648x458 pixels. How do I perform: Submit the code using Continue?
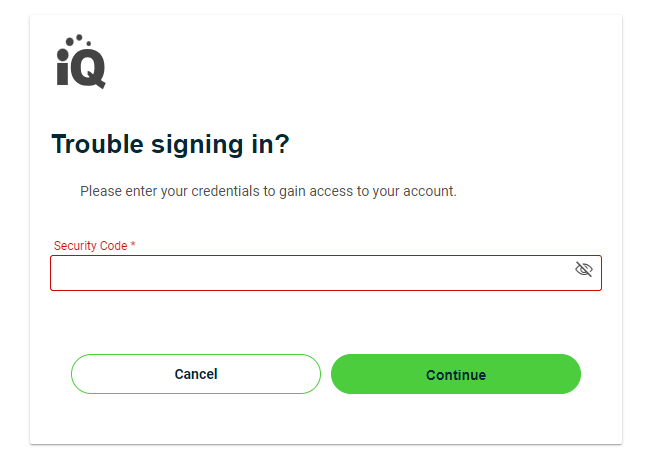point(456,374)
